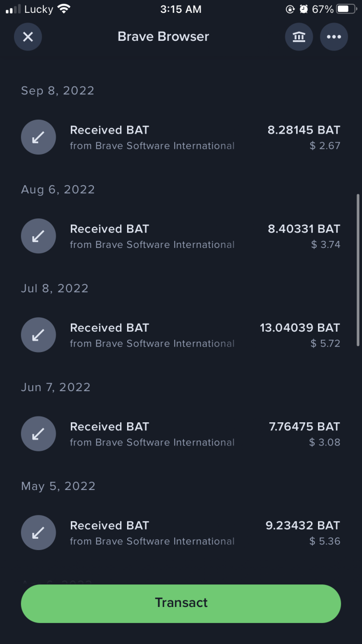Open the Sep 8, 2022 transaction details
Screen dimensions: 362x644
click(181, 137)
